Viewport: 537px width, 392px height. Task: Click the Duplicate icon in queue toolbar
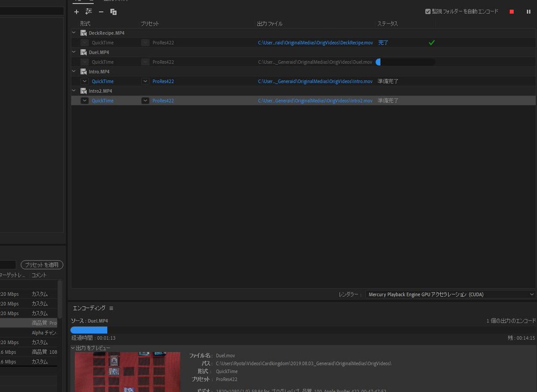pyautogui.click(x=113, y=12)
